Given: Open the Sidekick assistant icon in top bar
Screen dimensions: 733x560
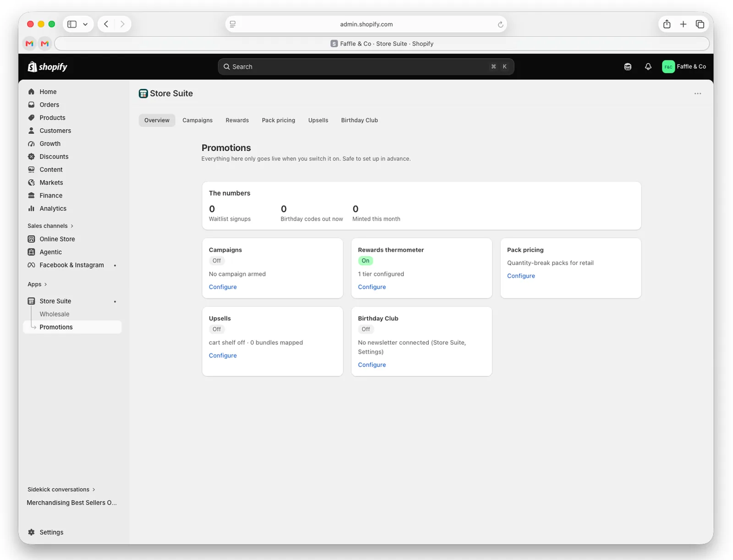Looking at the screenshot, I should [x=628, y=67].
